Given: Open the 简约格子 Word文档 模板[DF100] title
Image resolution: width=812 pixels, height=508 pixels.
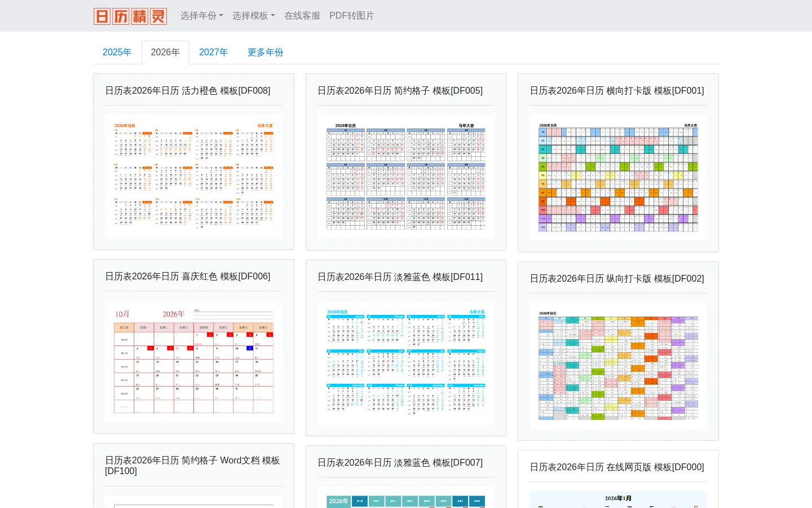Looking at the screenshot, I should pos(192,466).
